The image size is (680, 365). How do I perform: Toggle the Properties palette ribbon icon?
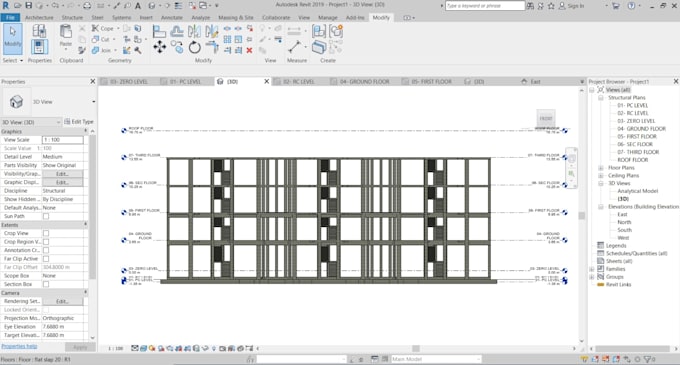click(39, 47)
